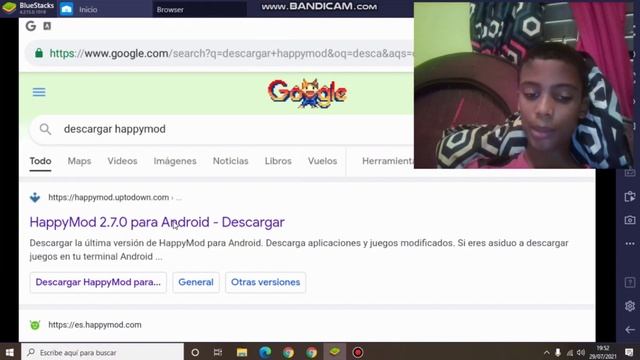
Task: Switch to the Browser tab in BlueStacks
Action: [199, 9]
